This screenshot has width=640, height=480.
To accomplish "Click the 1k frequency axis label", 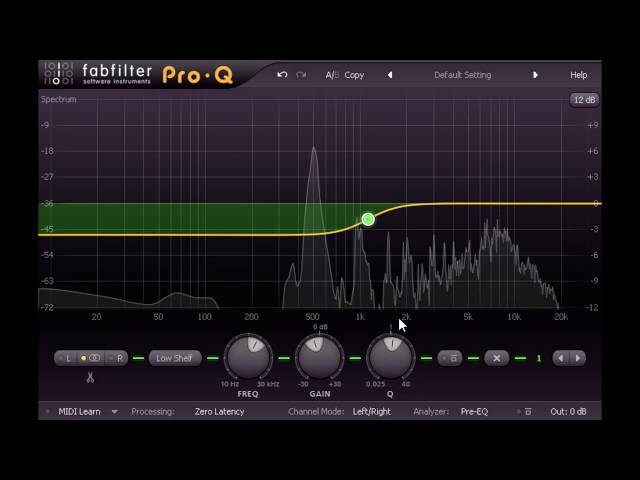I will (x=360, y=317).
